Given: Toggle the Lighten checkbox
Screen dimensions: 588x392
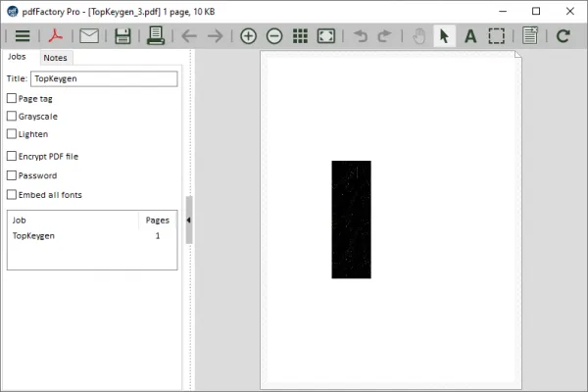Looking at the screenshot, I should click(x=12, y=134).
